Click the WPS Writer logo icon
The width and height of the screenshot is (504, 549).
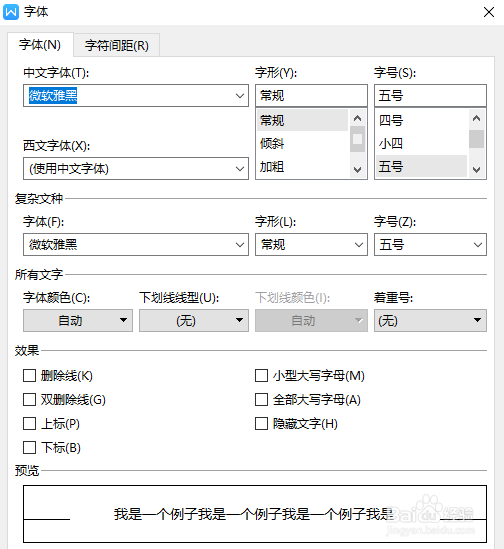coord(11,12)
